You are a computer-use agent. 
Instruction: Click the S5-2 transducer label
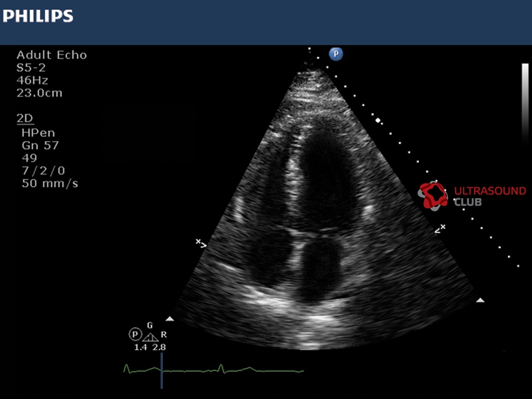[31, 68]
